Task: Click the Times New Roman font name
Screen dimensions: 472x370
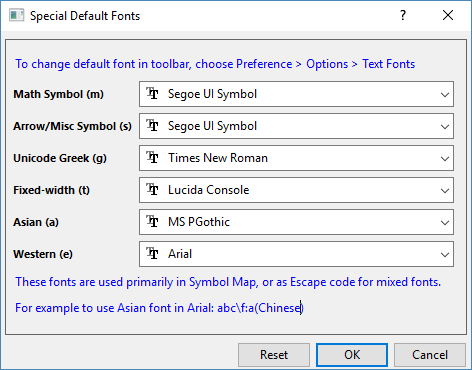Action: pos(218,158)
